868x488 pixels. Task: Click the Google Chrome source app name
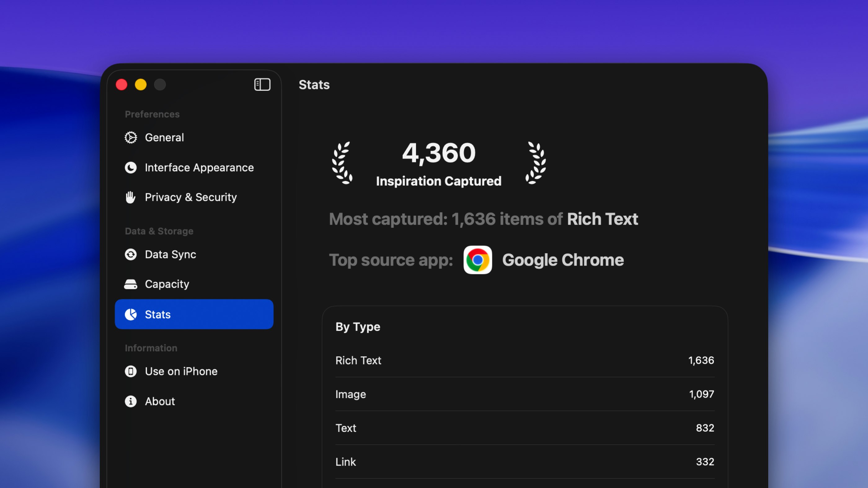(x=563, y=260)
